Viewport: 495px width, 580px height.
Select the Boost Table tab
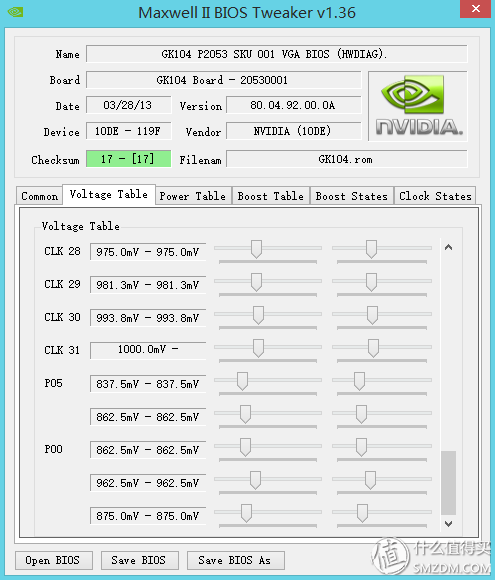coord(270,196)
